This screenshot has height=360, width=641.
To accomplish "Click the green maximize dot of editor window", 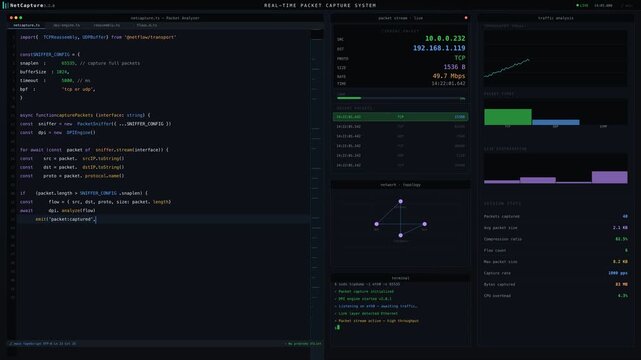I will point(21,18).
